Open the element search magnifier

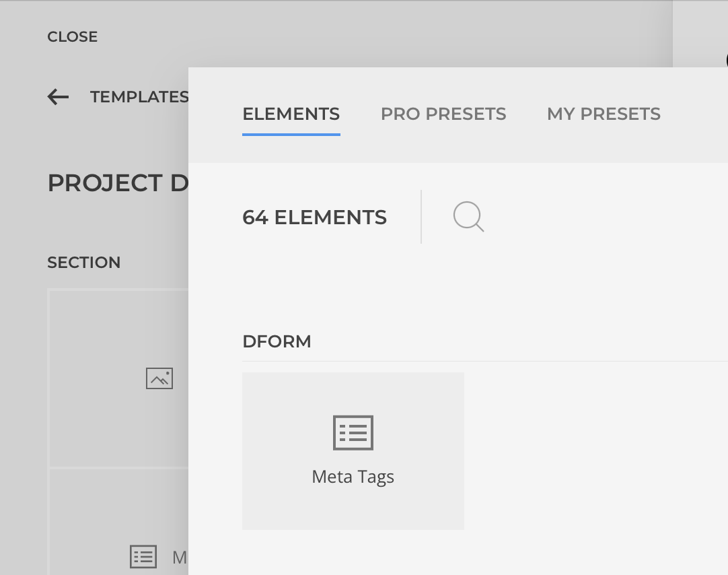468,217
